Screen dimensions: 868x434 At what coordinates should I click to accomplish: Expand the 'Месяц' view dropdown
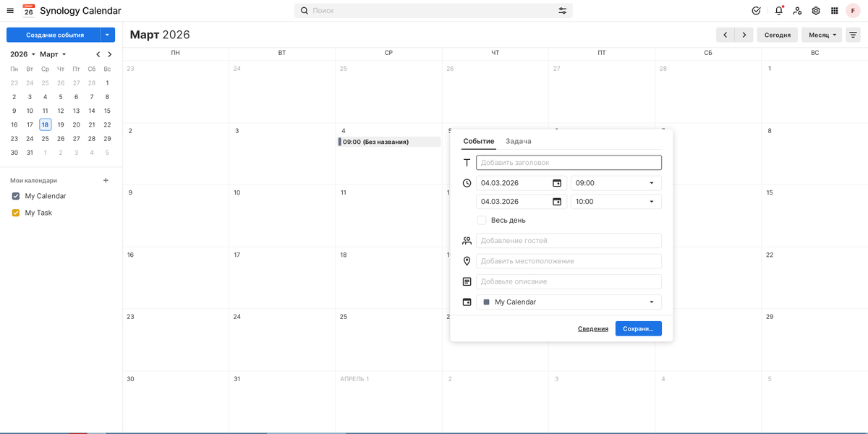[822, 35]
